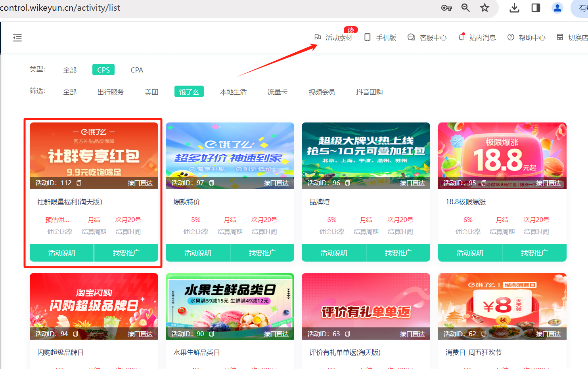Image resolution: width=588 pixels, height=369 pixels.
Task: Open the browser zoom magnifier icon
Action: (x=465, y=8)
